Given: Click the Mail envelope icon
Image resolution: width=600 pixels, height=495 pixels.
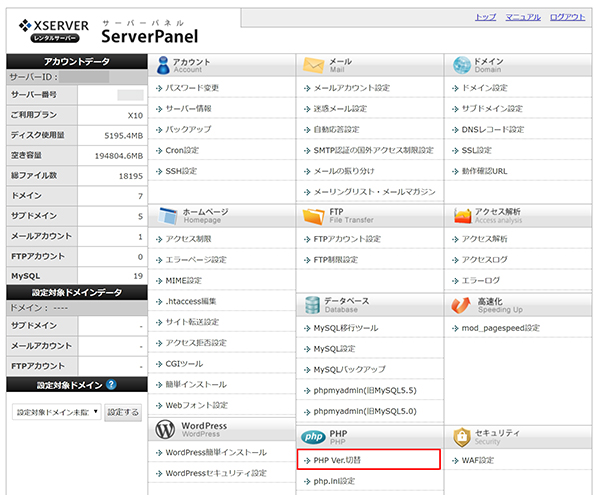Looking at the screenshot, I should (313, 65).
